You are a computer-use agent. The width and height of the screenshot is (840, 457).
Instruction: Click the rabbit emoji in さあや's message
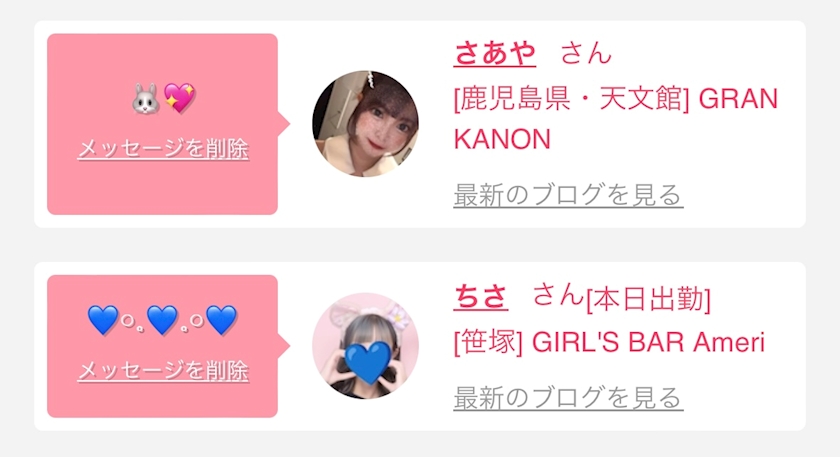[146, 98]
